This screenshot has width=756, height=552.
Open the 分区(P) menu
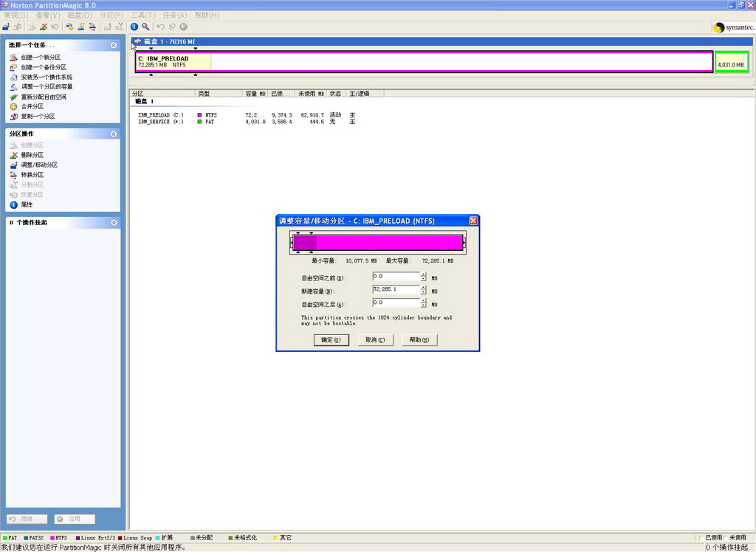111,15
